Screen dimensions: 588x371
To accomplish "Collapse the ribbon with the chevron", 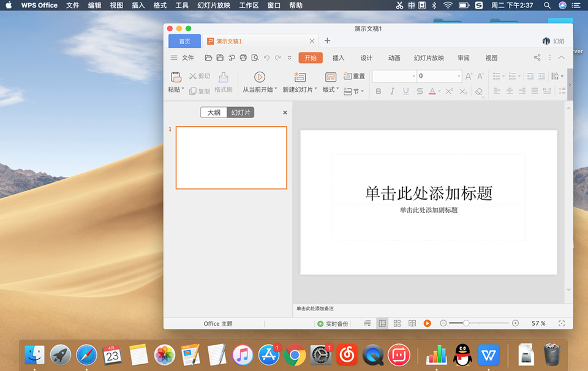I will [x=562, y=58].
